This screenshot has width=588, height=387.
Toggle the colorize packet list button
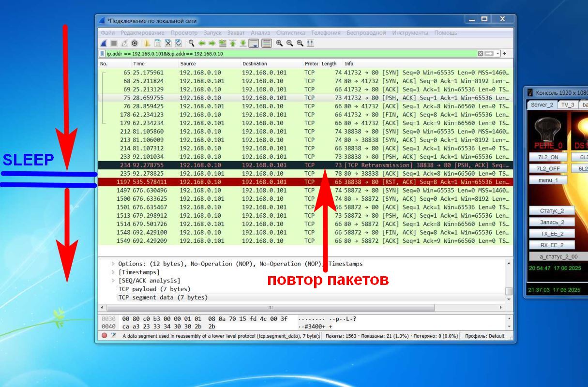pyautogui.click(x=266, y=43)
